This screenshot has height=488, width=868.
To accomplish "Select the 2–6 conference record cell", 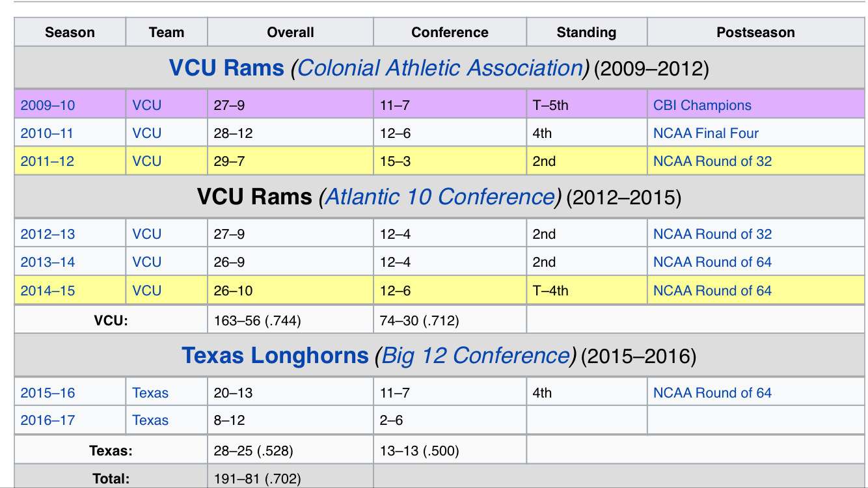I will (450, 420).
